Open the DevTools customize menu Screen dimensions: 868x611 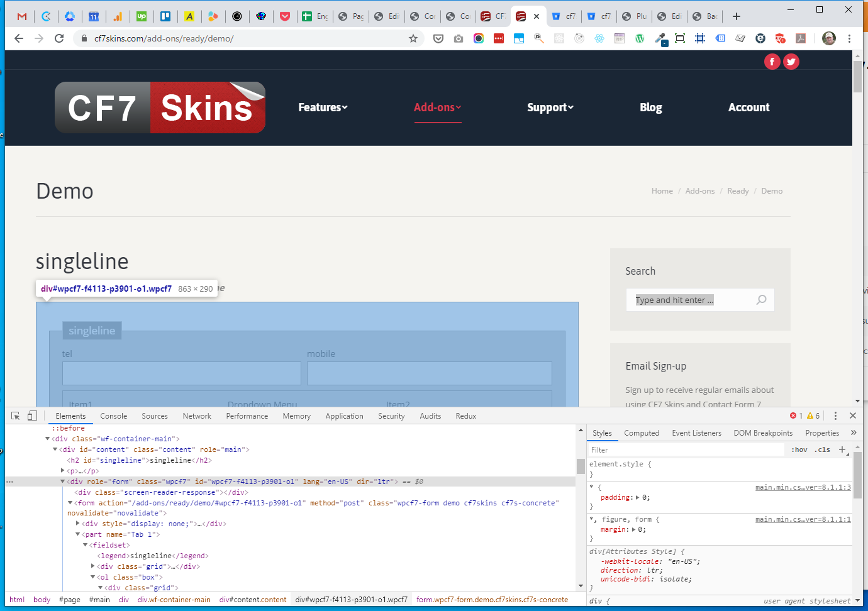(835, 416)
